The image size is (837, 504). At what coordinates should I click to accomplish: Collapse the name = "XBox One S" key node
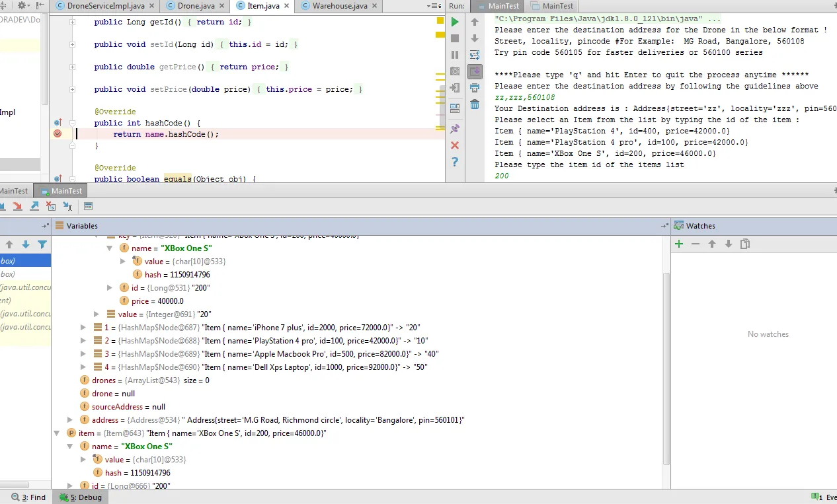(110, 248)
